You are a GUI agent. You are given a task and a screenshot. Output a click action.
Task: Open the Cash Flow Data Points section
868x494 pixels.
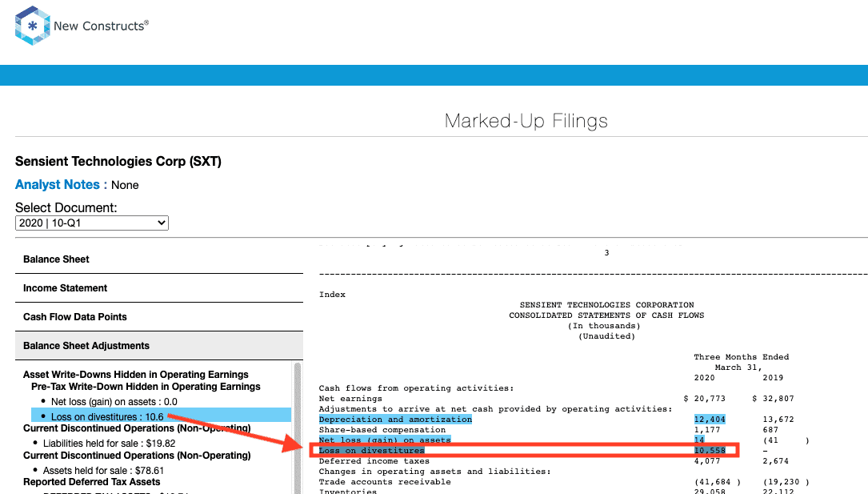coord(159,317)
